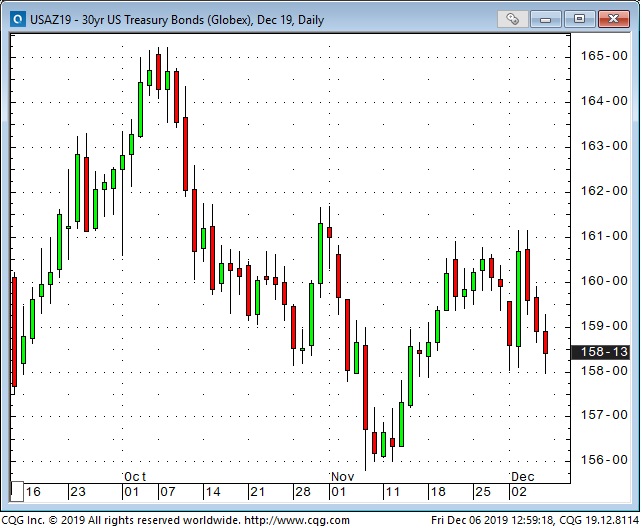Screen dimensions: 642x528
Task: Open the http://www.cqg.com link
Action: 297,521
